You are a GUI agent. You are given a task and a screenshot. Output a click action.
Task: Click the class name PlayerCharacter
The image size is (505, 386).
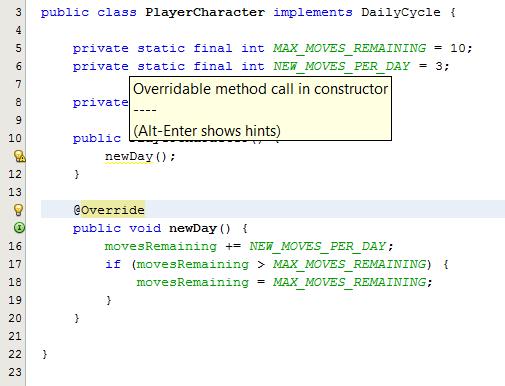pos(205,13)
